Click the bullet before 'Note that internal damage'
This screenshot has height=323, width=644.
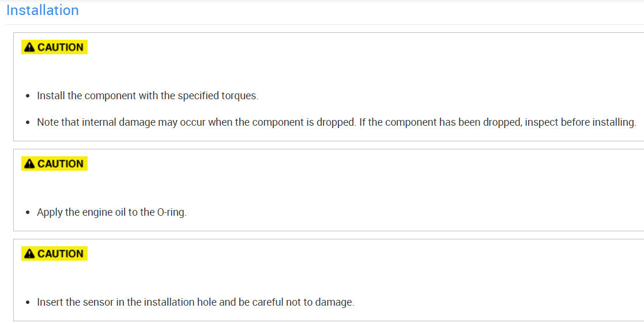coord(28,123)
